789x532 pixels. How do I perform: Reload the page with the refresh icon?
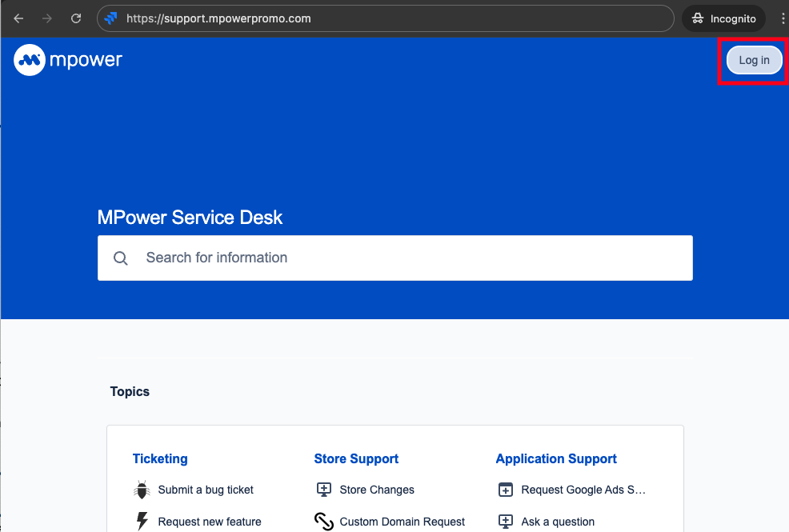tap(76, 18)
